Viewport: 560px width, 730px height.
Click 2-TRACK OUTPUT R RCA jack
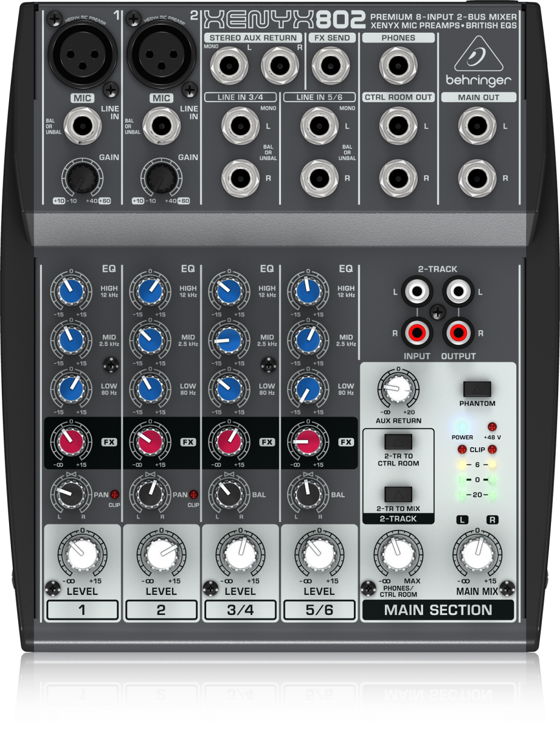pyautogui.click(x=458, y=332)
